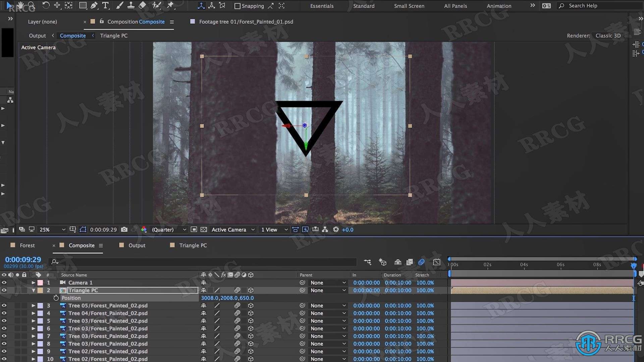The height and width of the screenshot is (362, 644).
Task: Expand Triangle PC layer properties
Action: [x=33, y=290]
